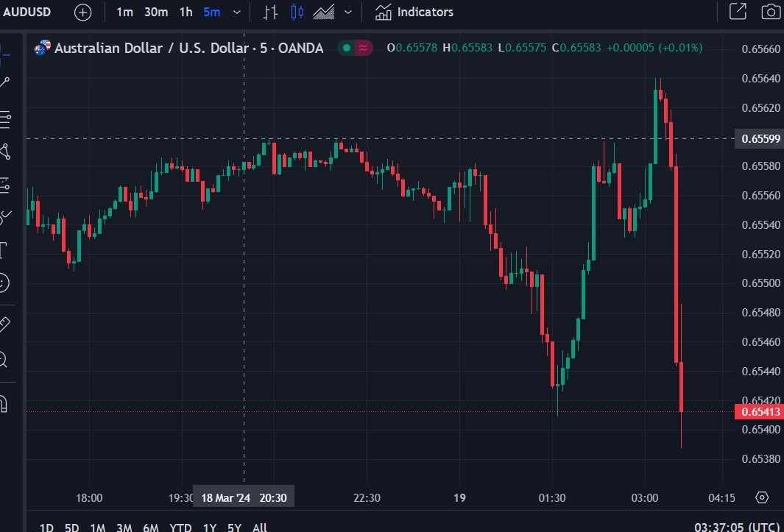Select the patterns drawing tool in sidebar
Image resolution: width=784 pixels, height=532 pixels.
pyautogui.click(x=4, y=152)
